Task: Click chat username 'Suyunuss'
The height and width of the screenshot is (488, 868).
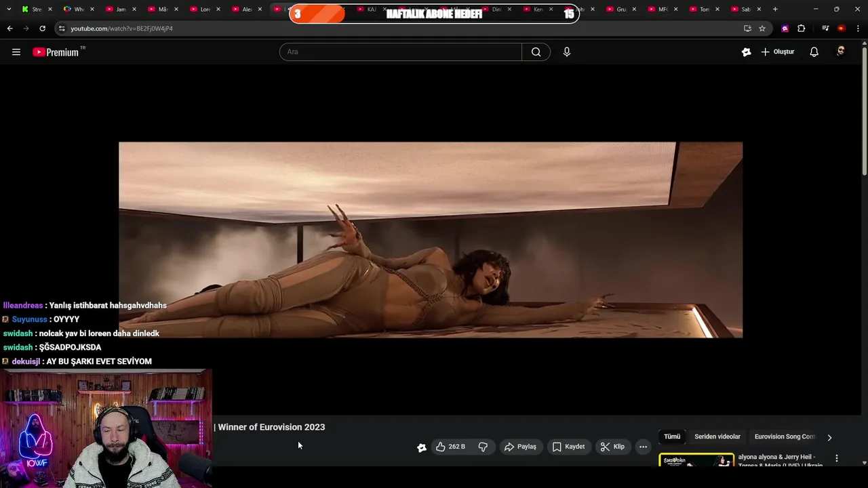Action: click(x=29, y=319)
